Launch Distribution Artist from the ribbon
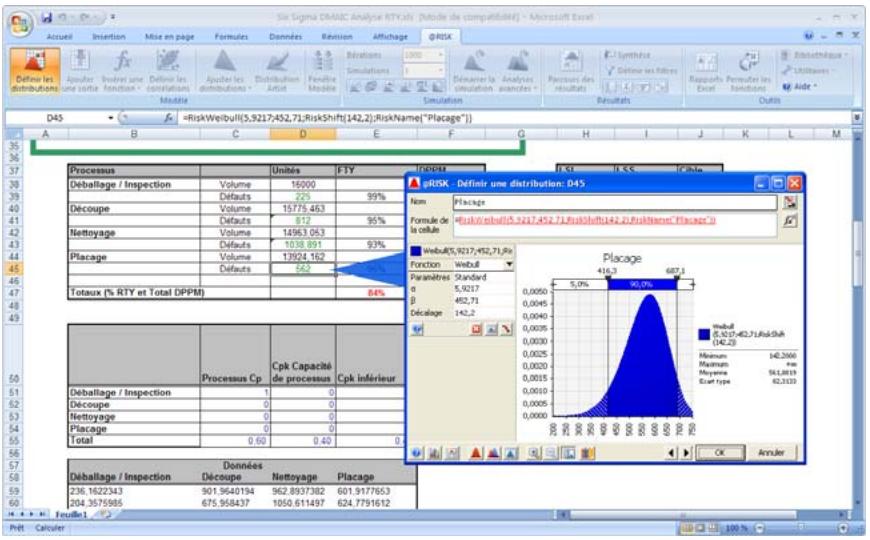870x540 pixels. [x=277, y=70]
